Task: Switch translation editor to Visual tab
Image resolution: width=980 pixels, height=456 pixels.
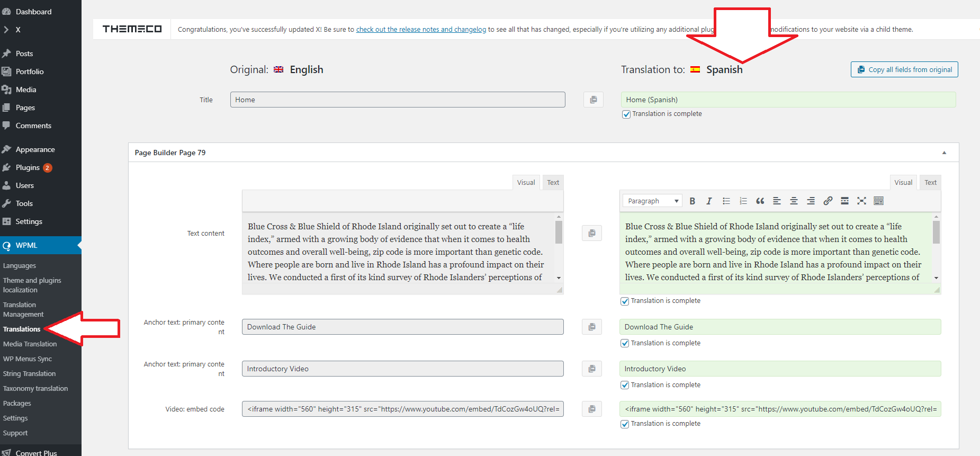Action: (x=903, y=182)
